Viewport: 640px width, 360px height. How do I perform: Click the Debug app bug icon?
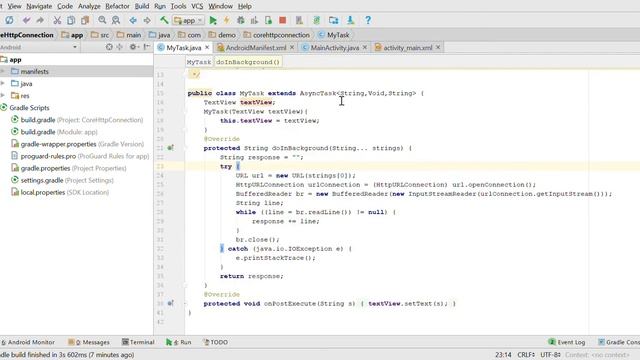pos(240,20)
